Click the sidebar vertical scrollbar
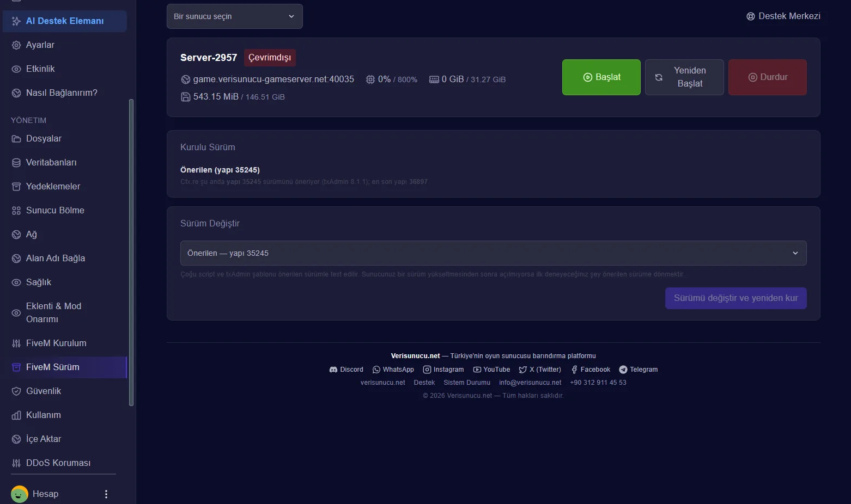851x504 pixels. click(x=131, y=253)
